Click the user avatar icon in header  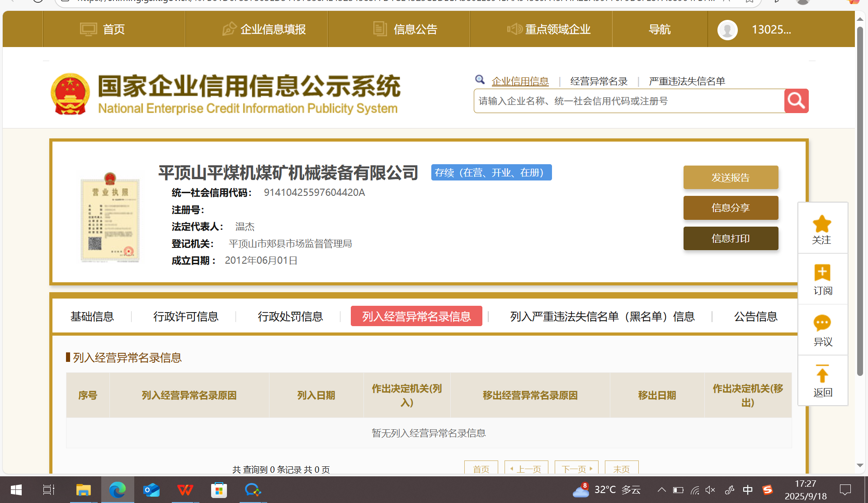coord(727,30)
